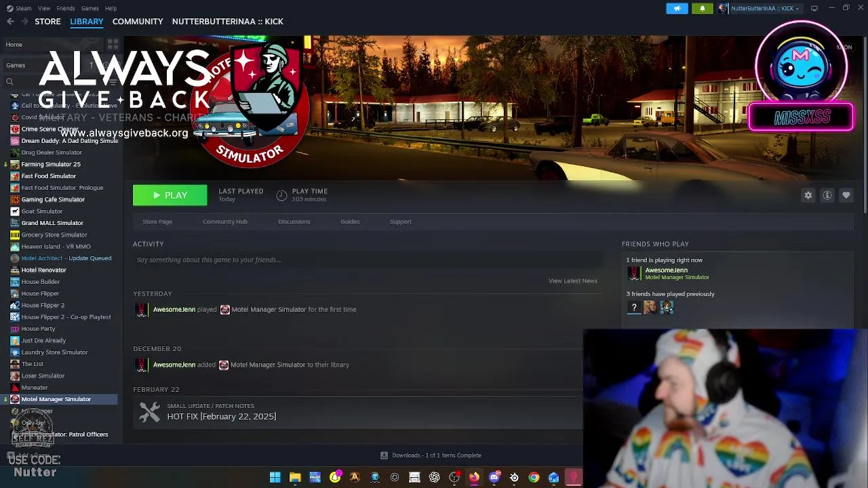Click the Maneater game icon in sidebar
868x488 pixels.
(x=15, y=388)
